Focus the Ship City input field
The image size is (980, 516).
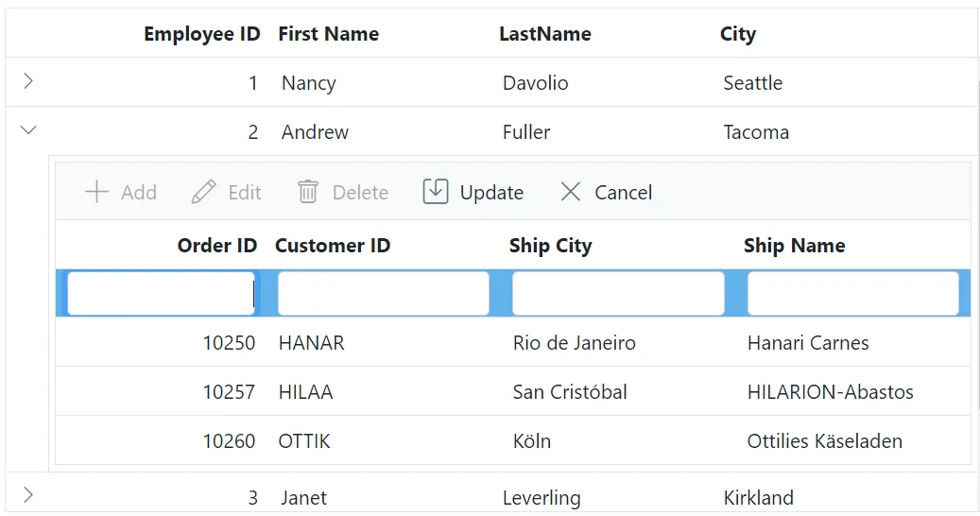618,293
